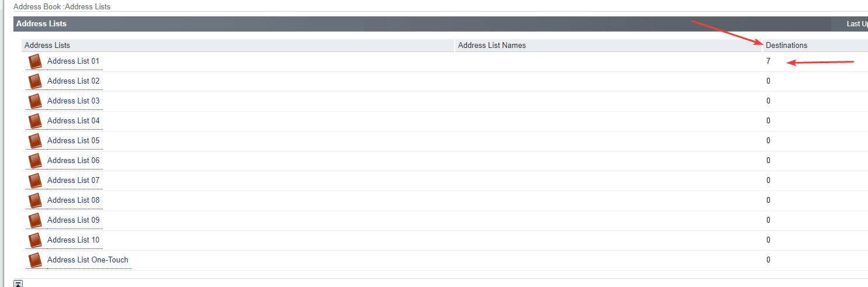Screen dimensions: 868x287
Task: Open the Address List 04 link
Action: 73,121
